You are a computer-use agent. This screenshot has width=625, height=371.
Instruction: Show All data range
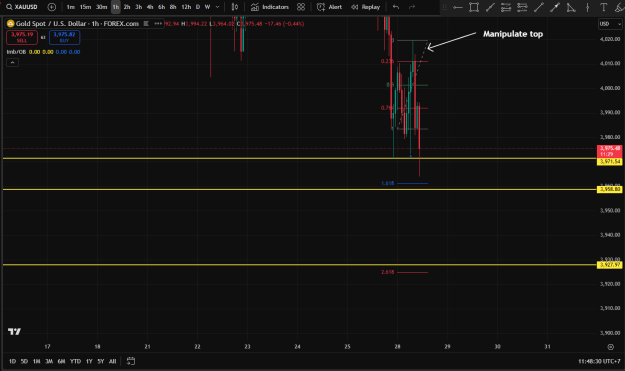click(112, 361)
